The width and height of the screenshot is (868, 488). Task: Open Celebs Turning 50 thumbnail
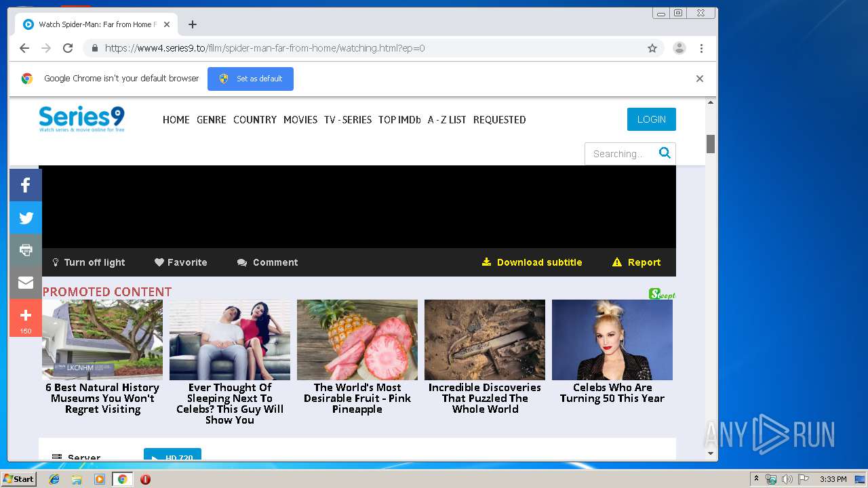pyautogui.click(x=612, y=340)
